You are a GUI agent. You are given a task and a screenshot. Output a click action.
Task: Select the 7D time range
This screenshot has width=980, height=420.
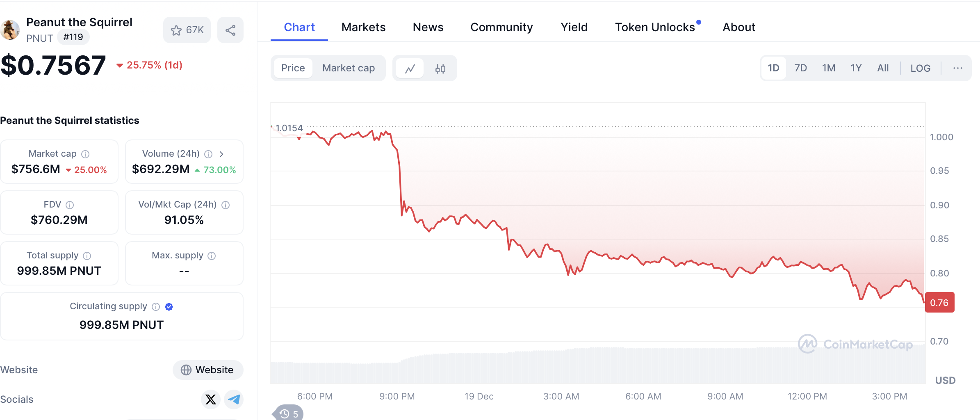coord(800,68)
